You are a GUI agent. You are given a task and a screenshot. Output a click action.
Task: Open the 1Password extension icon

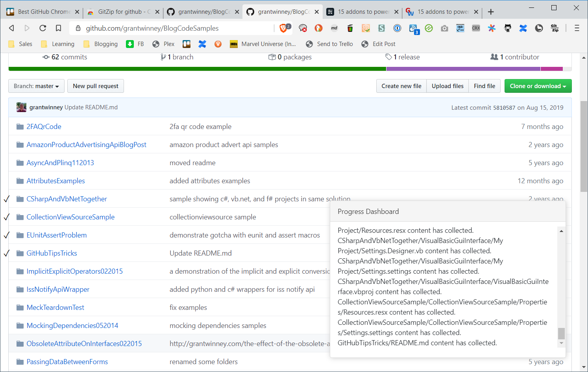(397, 28)
